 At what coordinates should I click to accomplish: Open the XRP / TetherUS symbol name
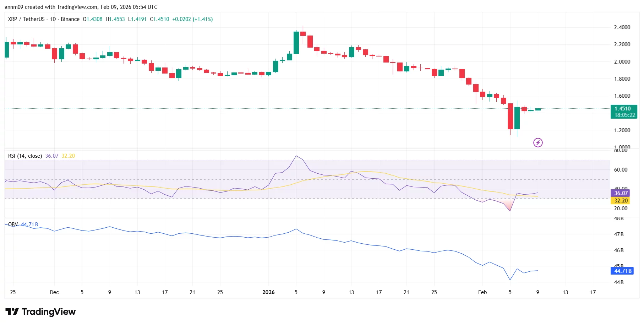coord(27,19)
